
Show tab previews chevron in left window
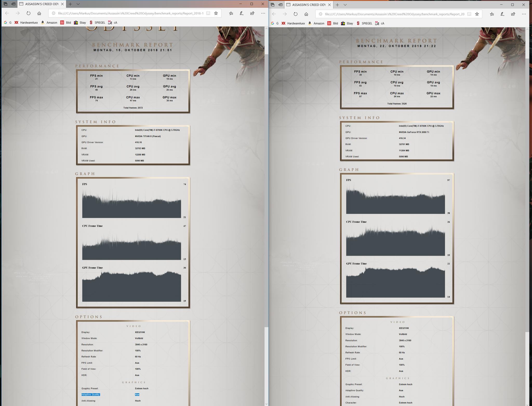(x=78, y=4)
